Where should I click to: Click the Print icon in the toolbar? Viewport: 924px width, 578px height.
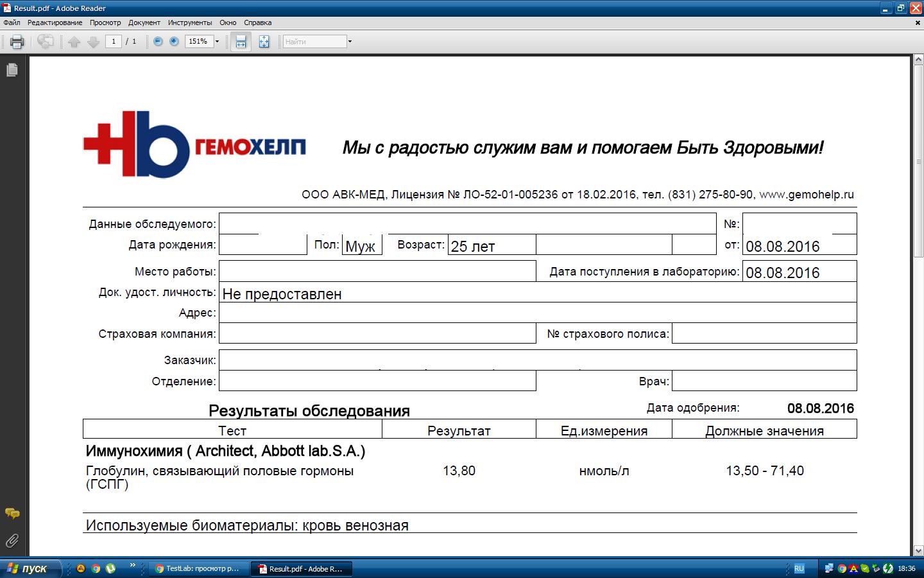[x=17, y=42]
